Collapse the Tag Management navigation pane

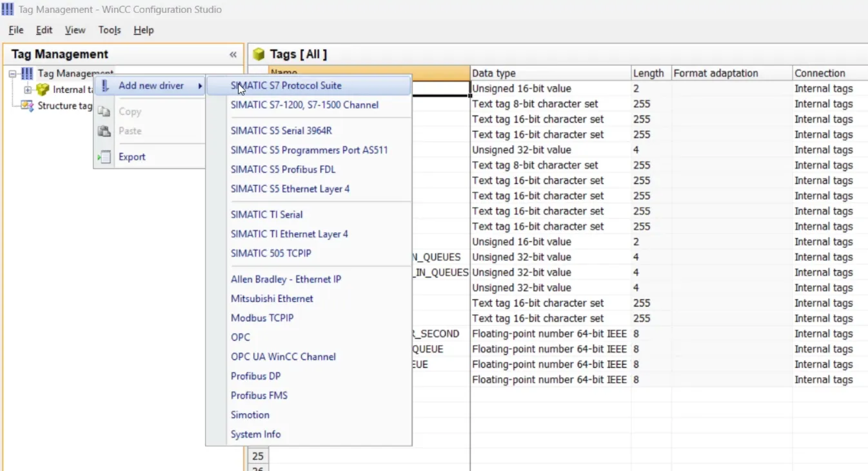(233, 55)
